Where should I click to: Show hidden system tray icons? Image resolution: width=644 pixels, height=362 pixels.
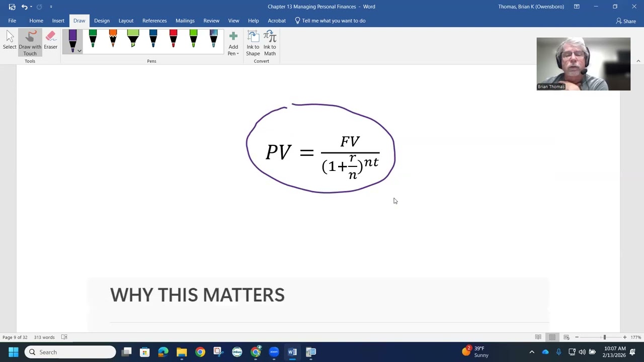[x=532, y=352]
